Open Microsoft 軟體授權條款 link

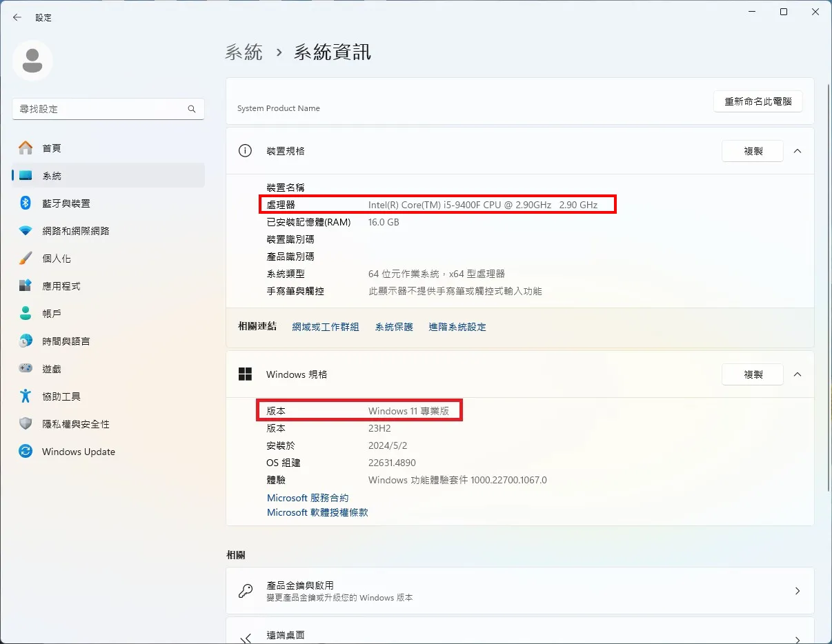tap(317, 513)
